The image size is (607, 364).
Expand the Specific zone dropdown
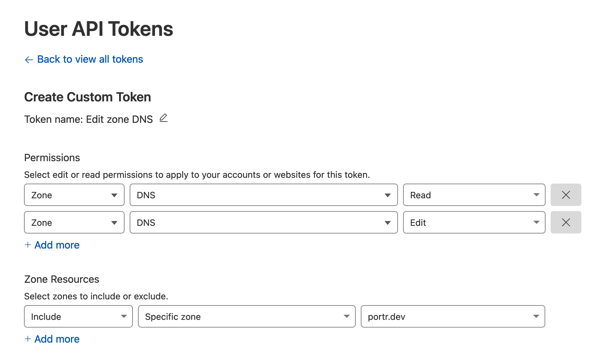tap(247, 316)
